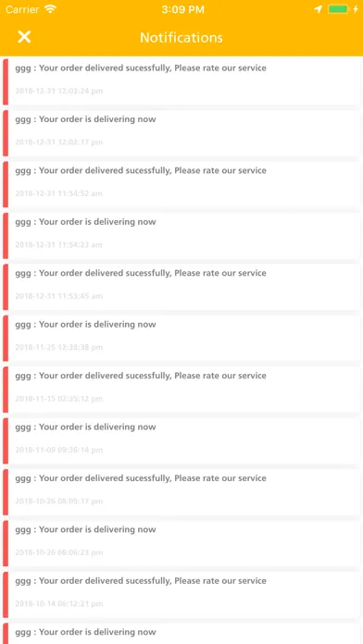Open delivered notification dated 2018-11-15
This screenshot has width=363, height=644.
pyautogui.click(x=181, y=390)
